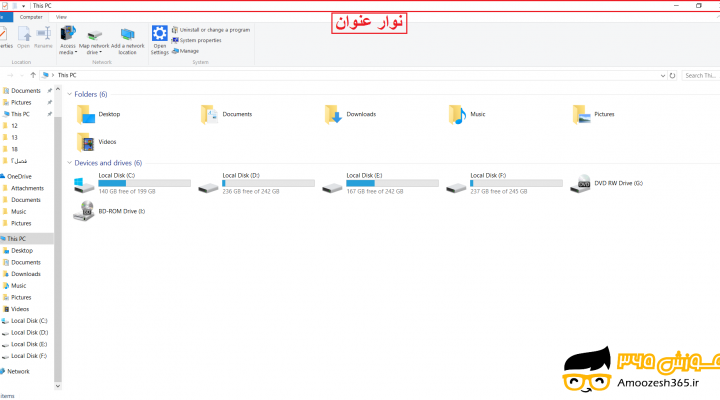Select Attachments under OneDrive
720x400 pixels.
tap(28, 188)
